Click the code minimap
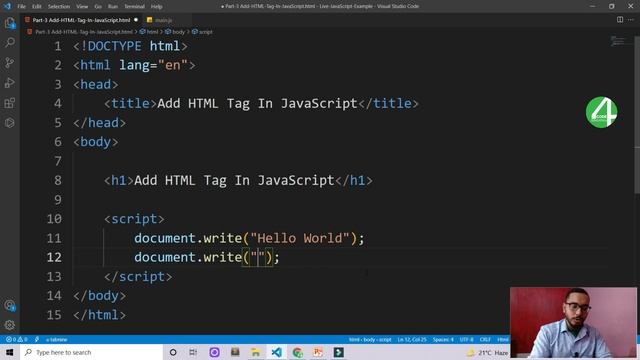Screen dimensions: 640x360 [x=618, y=41]
